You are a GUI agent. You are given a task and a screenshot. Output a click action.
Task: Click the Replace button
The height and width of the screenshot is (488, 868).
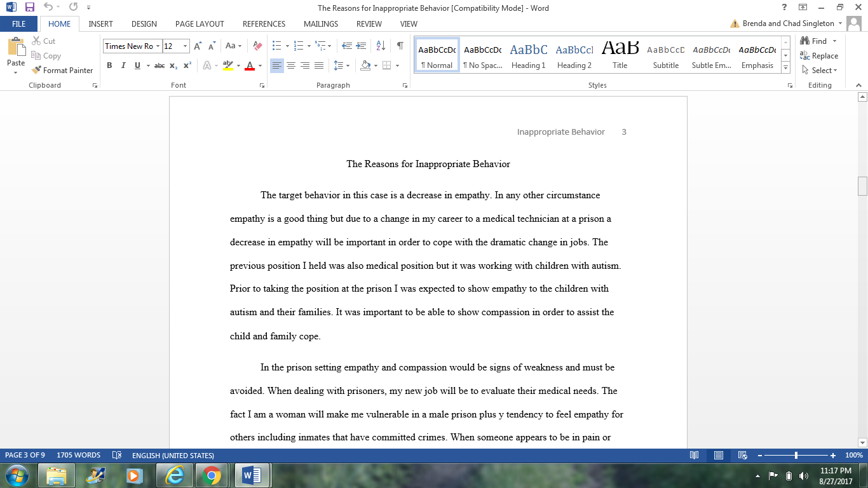point(819,56)
